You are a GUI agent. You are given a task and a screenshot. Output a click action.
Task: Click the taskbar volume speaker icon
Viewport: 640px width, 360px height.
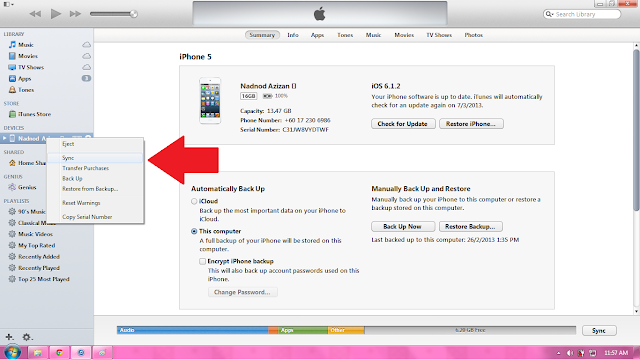click(569, 353)
